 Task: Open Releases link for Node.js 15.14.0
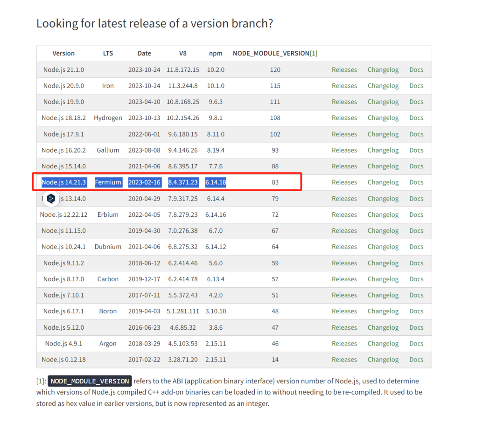(344, 166)
